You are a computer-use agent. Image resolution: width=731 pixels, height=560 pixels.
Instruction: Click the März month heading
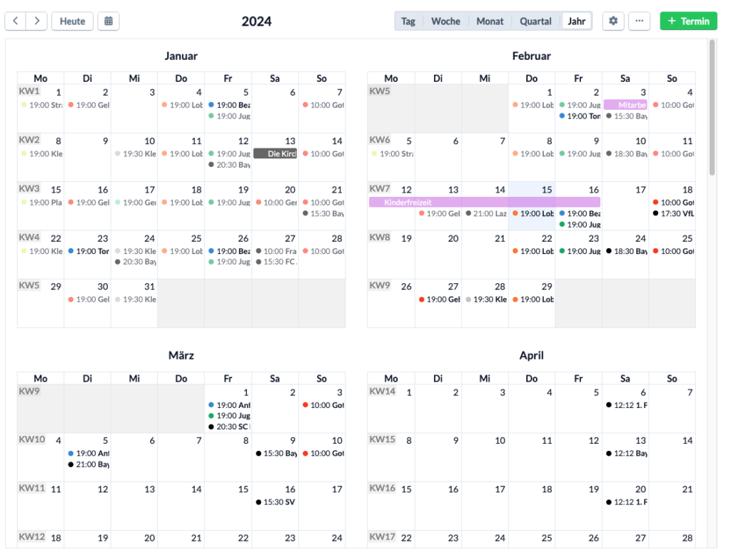point(181,355)
